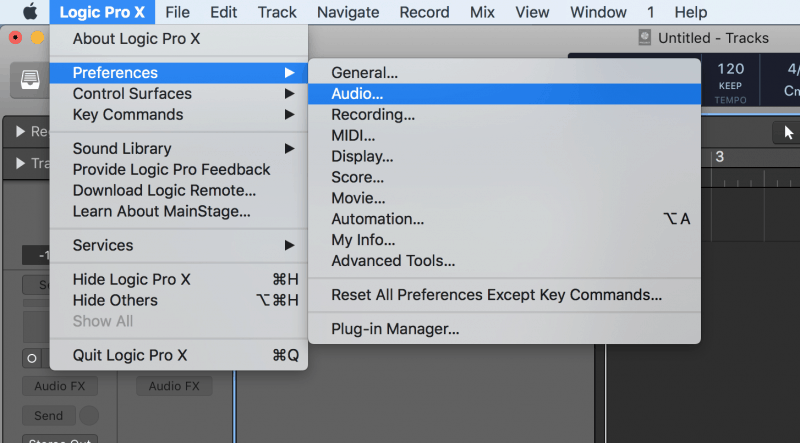
Task: Open the Edit menu
Action: click(x=223, y=12)
